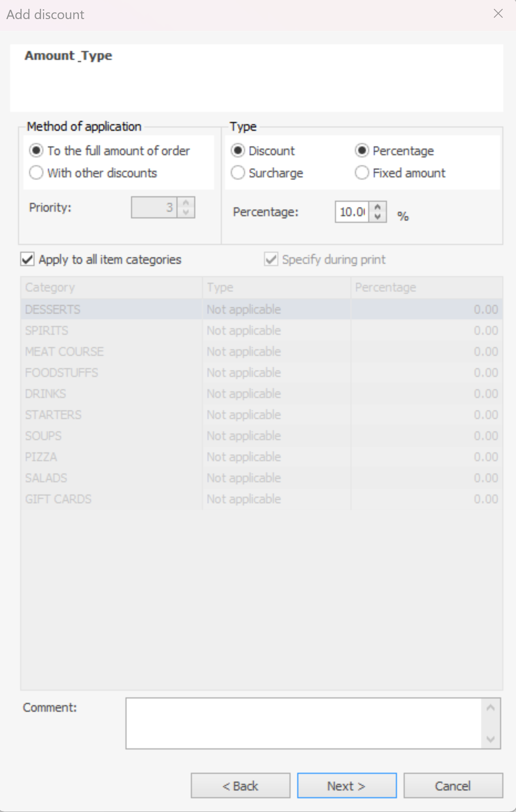Go to previous step with < Back
Screen dimensions: 516x812
(x=240, y=786)
